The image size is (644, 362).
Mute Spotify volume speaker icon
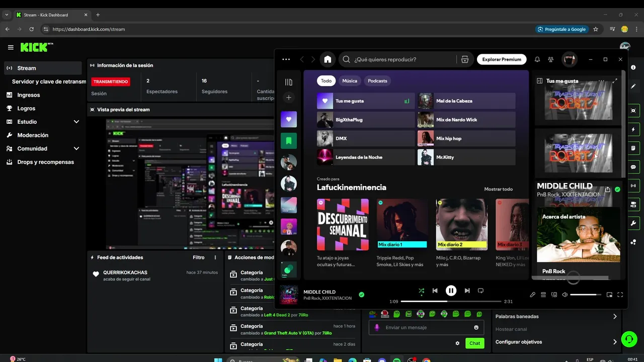(565, 295)
